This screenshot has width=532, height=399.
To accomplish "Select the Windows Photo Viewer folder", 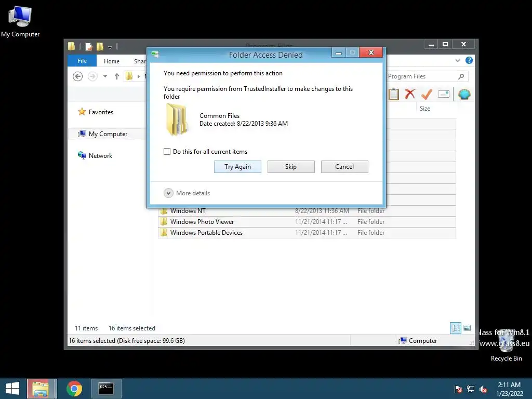I will pyautogui.click(x=307, y=221).
